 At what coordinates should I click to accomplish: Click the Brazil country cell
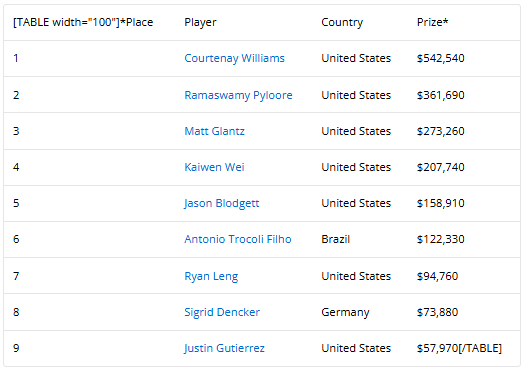336,239
